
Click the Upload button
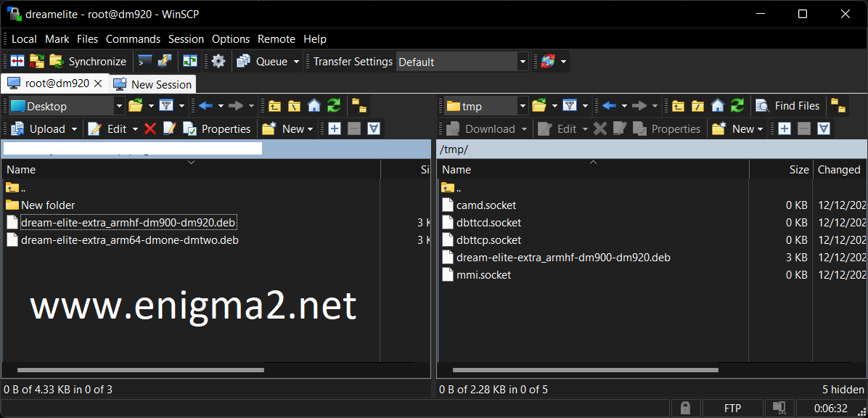(x=38, y=129)
